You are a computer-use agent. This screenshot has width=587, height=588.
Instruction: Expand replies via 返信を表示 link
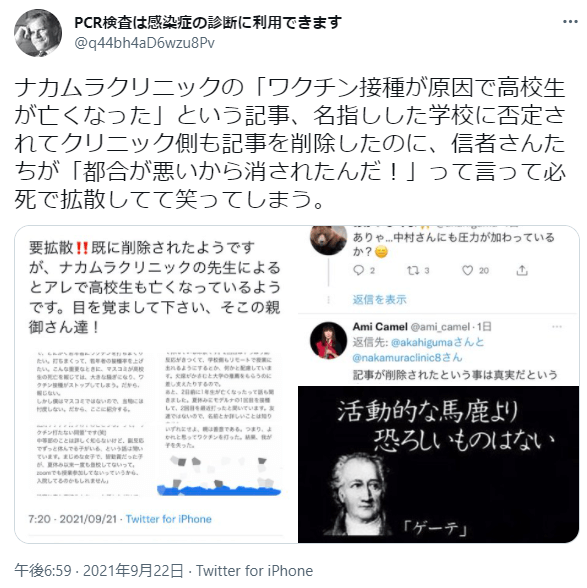point(379,299)
